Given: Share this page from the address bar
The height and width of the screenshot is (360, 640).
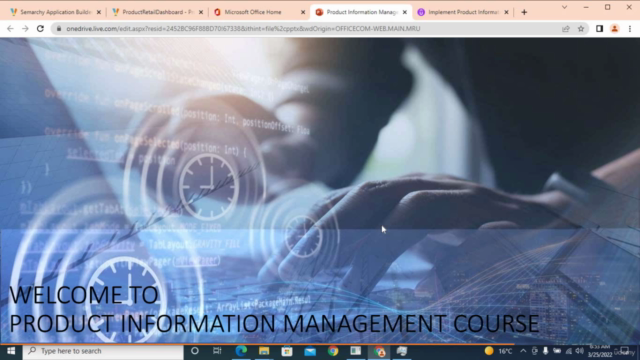Looking at the screenshot, I should tap(566, 29).
